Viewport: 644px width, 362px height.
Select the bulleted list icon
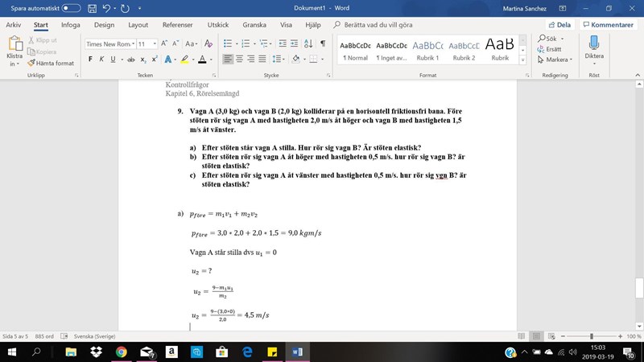(x=228, y=43)
